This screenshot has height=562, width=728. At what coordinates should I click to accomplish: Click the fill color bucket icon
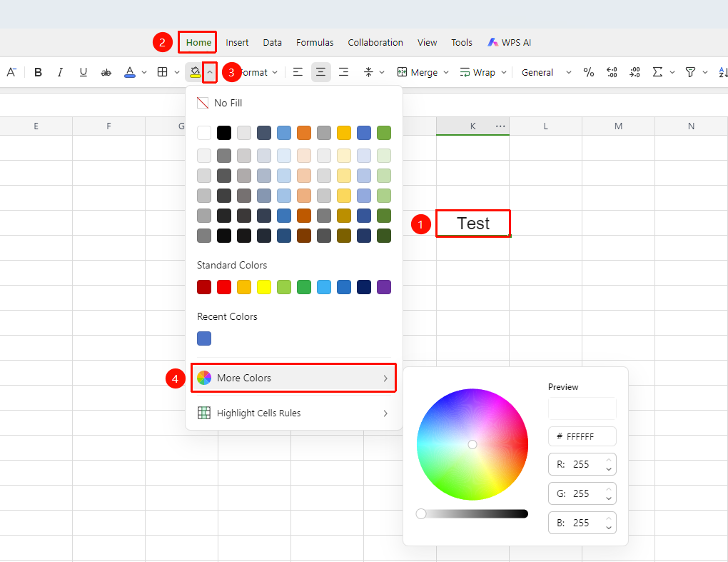click(195, 72)
